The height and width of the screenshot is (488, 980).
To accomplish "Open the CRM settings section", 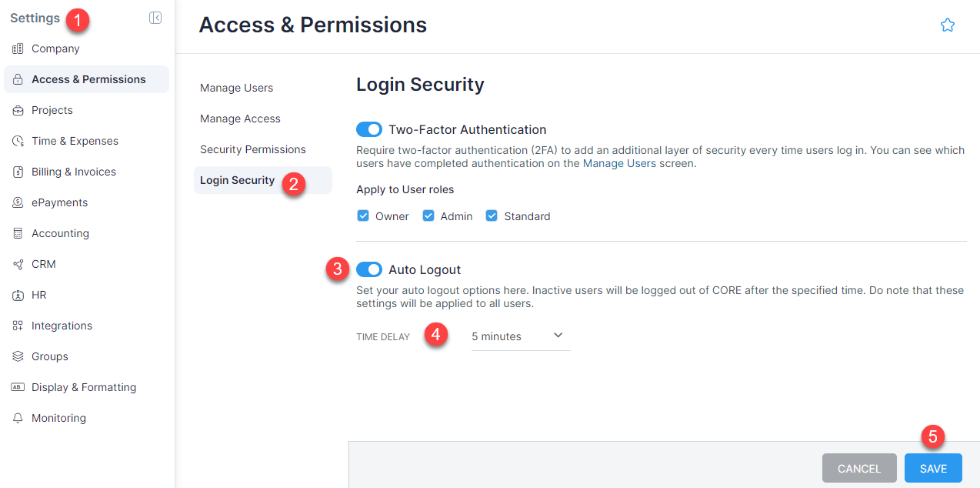I will pos(42,264).
